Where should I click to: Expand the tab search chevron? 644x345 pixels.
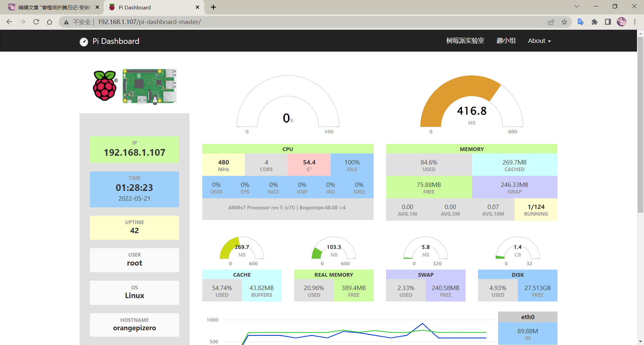[577, 6]
